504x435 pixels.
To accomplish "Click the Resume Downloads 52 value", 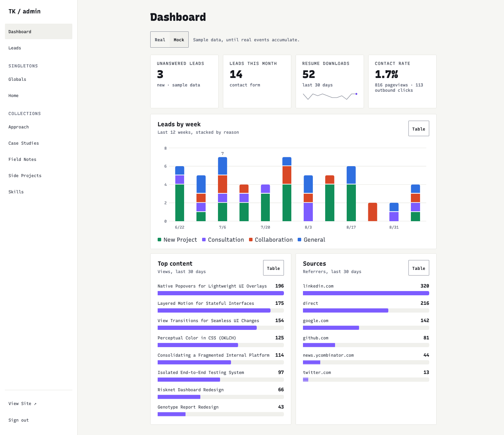I will point(309,74).
